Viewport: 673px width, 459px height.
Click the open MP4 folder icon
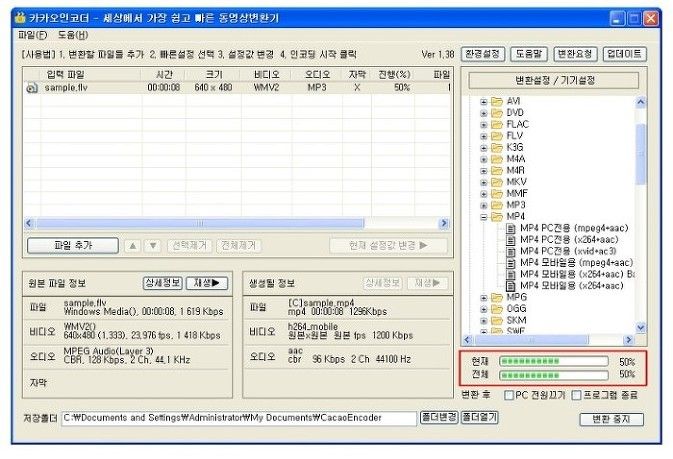[497, 216]
